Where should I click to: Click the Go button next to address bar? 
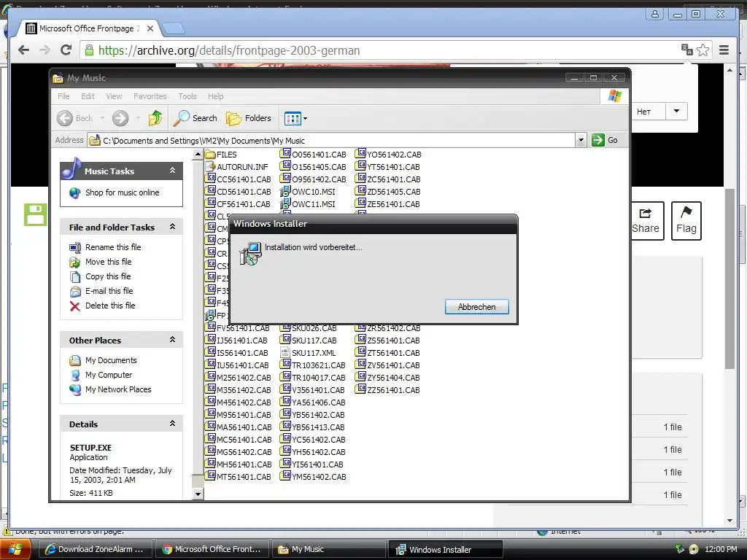605,141
